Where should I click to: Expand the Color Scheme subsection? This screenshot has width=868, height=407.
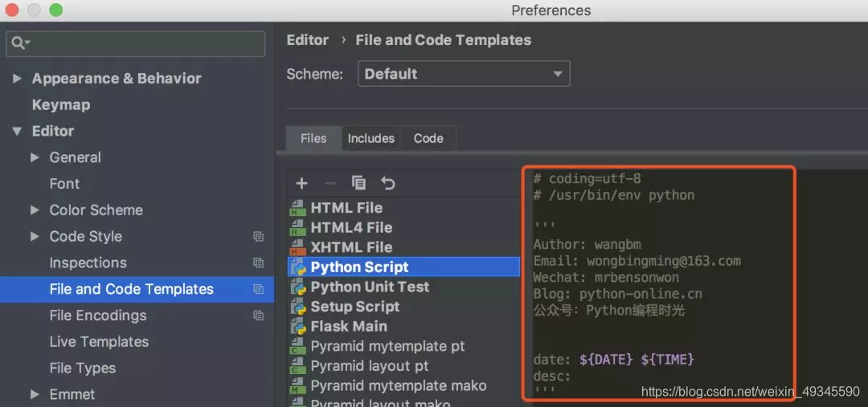click(x=35, y=210)
